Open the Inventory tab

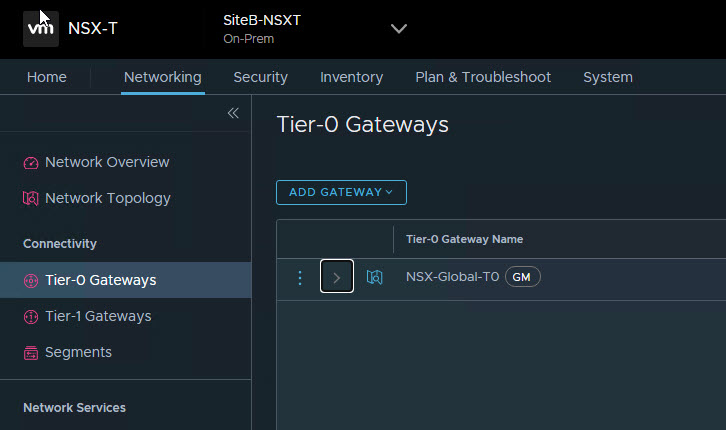[351, 77]
